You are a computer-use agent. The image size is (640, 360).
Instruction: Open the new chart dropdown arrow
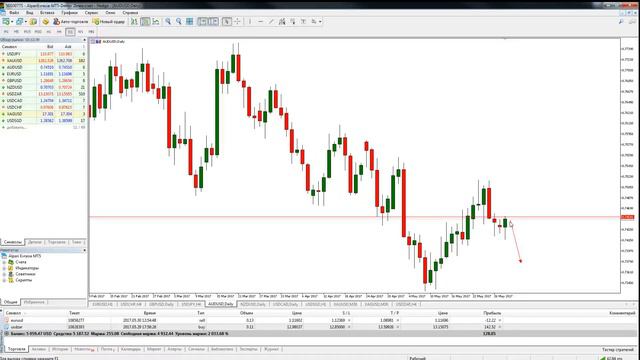[x=12, y=22]
